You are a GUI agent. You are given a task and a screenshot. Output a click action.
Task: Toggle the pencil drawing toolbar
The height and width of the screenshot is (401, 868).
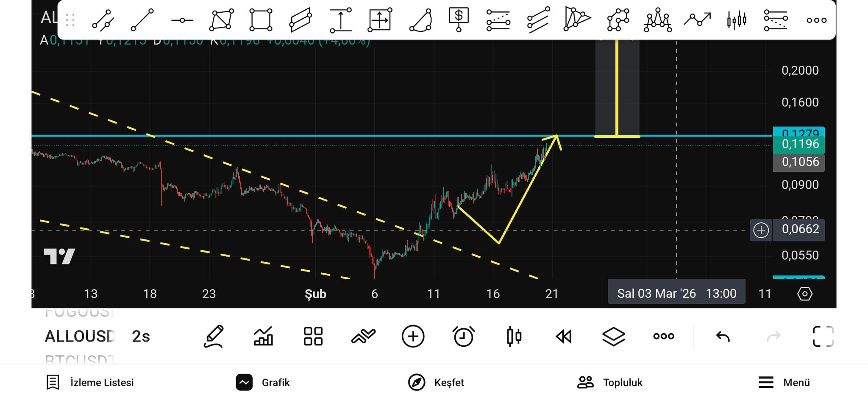(x=214, y=337)
